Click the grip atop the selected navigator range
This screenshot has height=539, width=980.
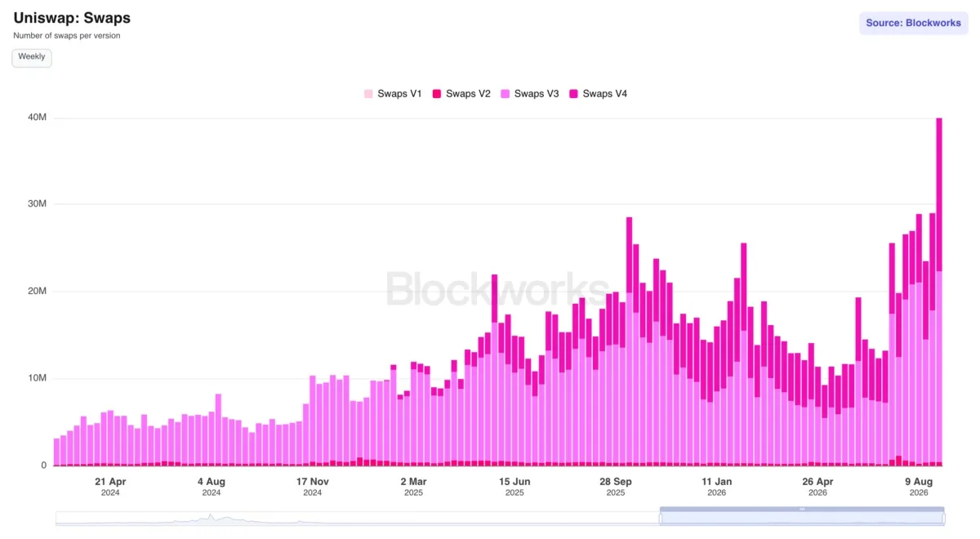point(802,509)
